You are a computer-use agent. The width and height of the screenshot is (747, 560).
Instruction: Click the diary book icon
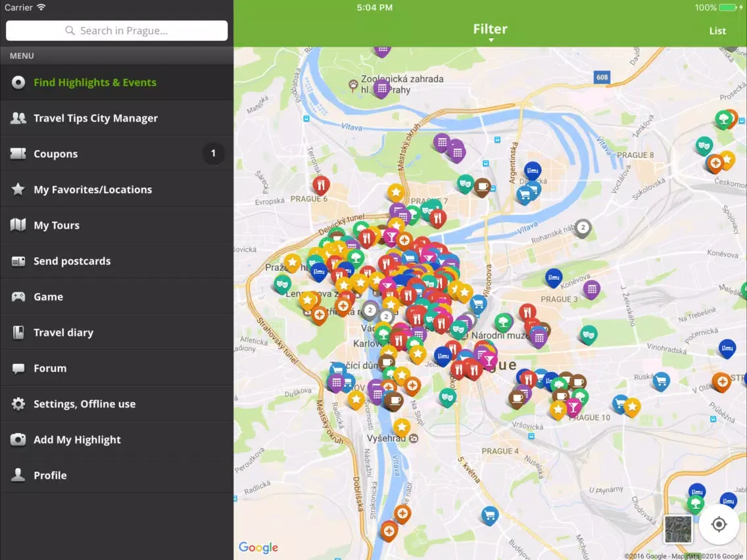(x=18, y=332)
